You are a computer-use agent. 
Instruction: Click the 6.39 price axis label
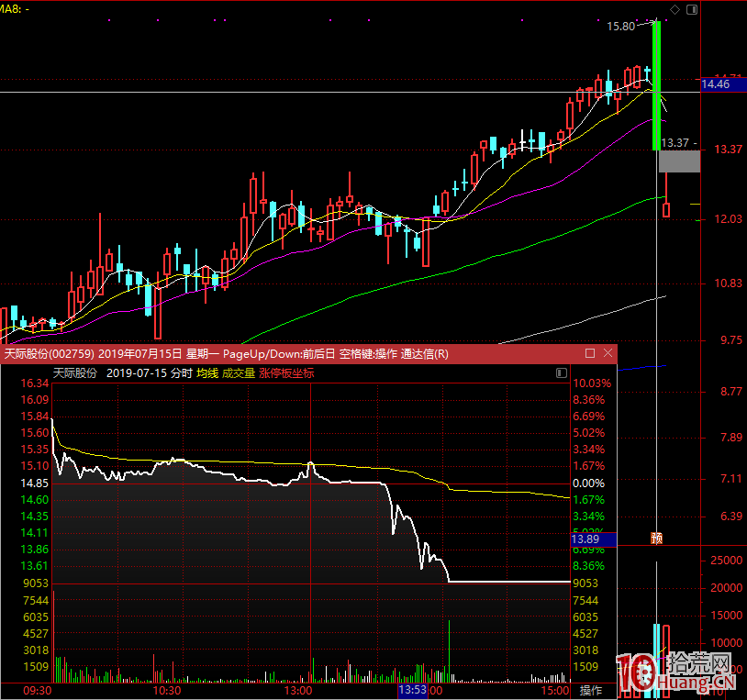click(731, 517)
